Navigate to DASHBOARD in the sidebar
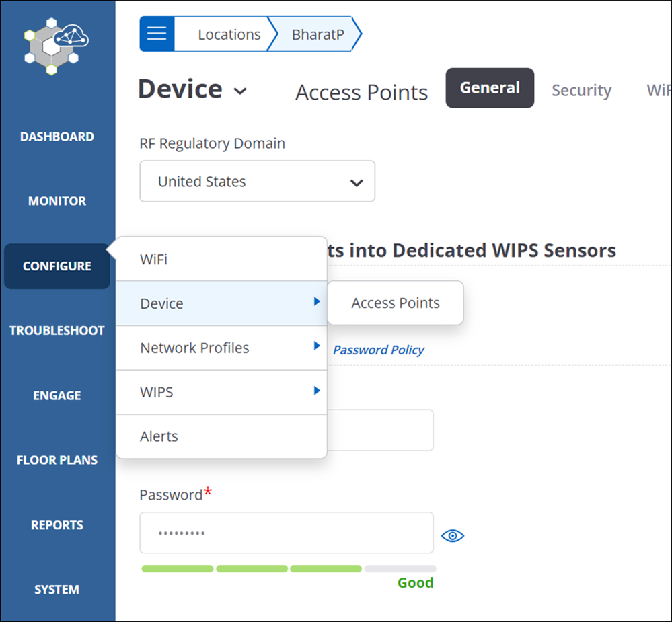Viewport: 672px width, 622px height. point(57,137)
